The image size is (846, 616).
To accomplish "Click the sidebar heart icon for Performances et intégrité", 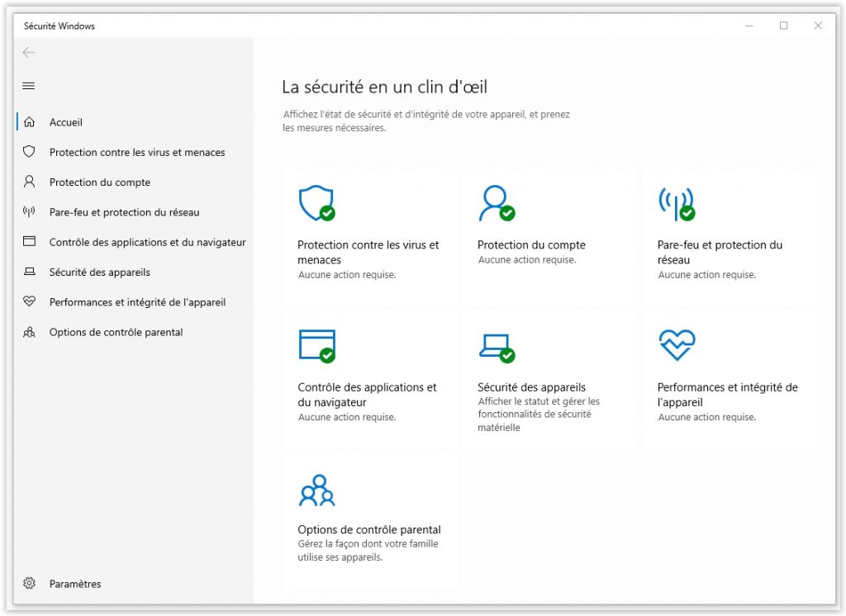I will (29, 301).
